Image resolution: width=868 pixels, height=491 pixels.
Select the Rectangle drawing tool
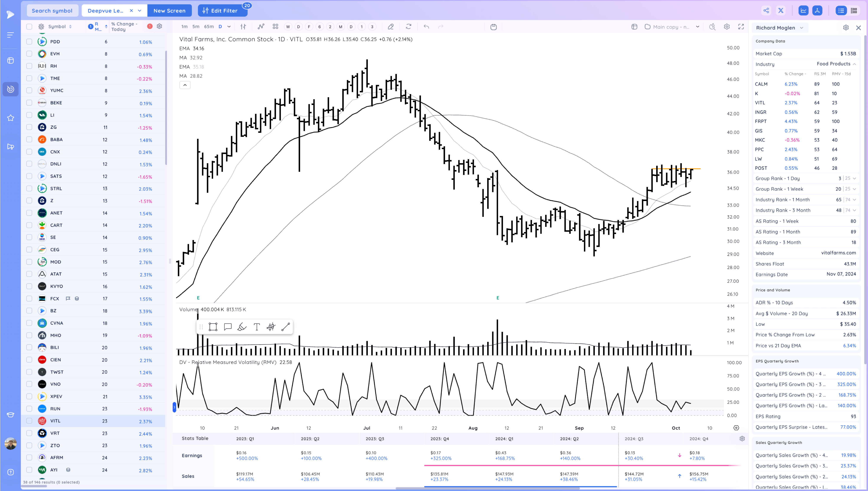(x=212, y=326)
